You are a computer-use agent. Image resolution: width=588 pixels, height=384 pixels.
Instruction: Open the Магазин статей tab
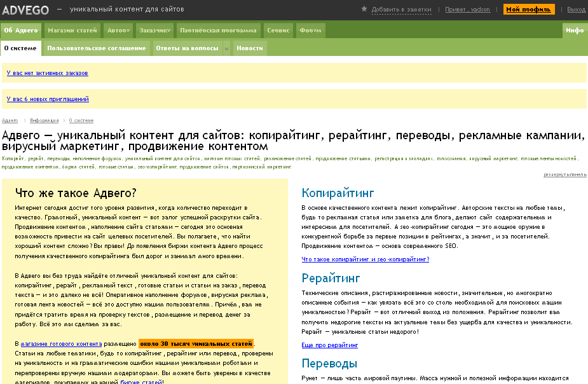point(72,31)
